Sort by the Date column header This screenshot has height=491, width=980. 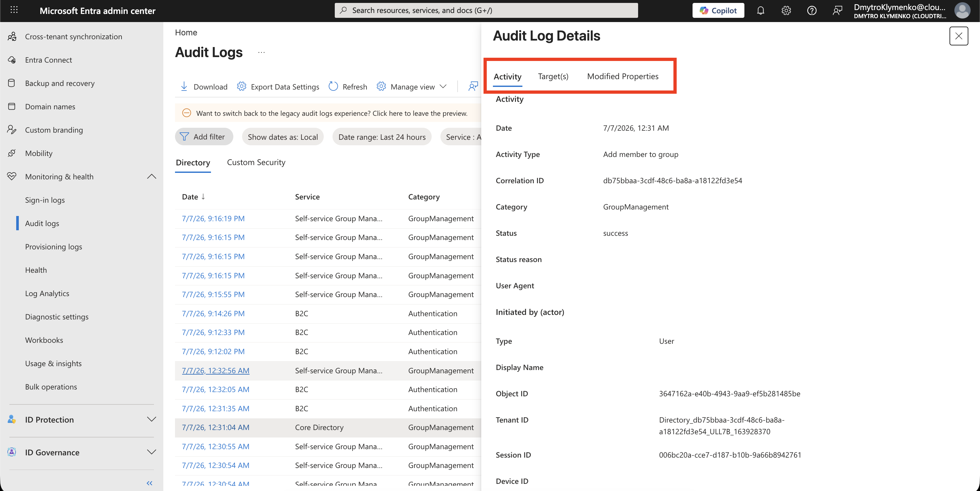193,197
